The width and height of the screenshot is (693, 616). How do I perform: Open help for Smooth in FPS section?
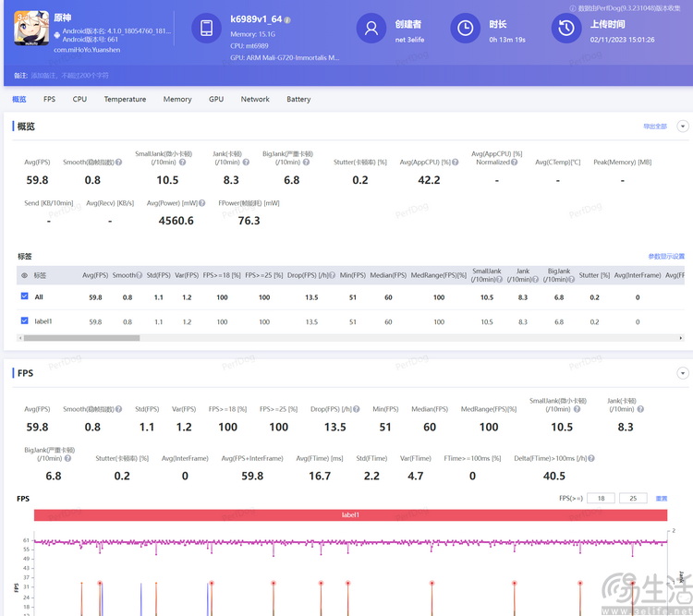coord(119,409)
